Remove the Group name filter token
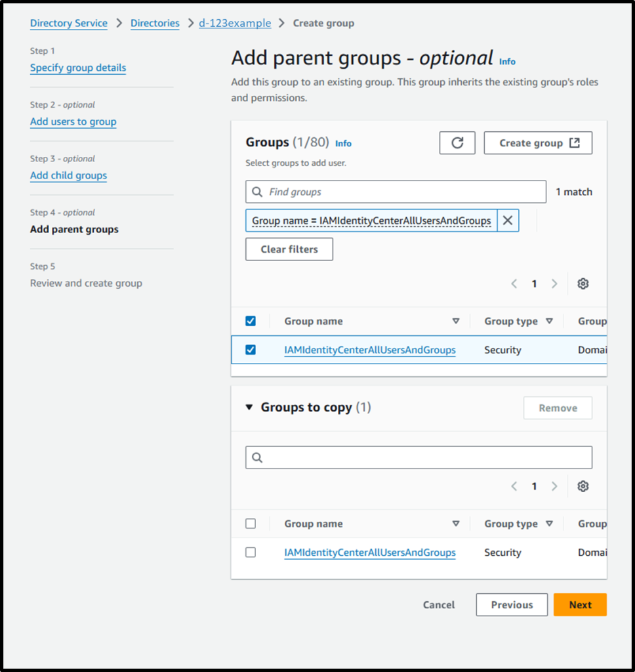Image resolution: width=635 pixels, height=672 pixels. tap(508, 220)
